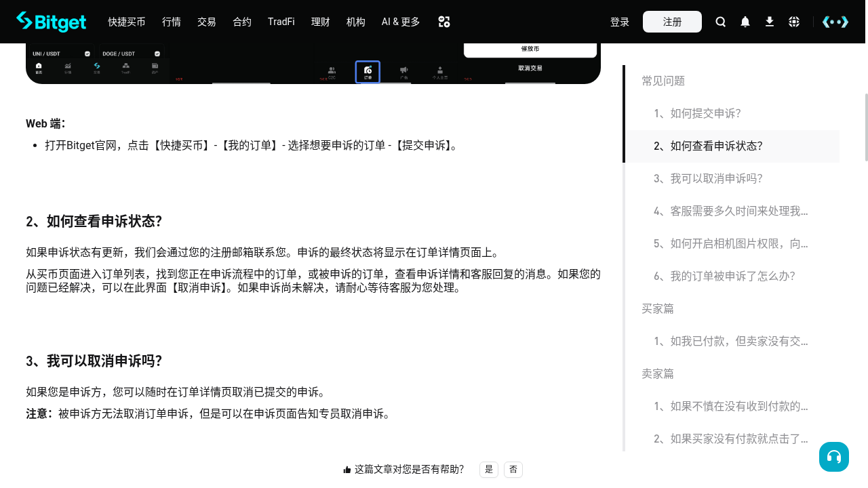Open the 交易 navigation menu
The image size is (868, 488).
coord(207,22)
